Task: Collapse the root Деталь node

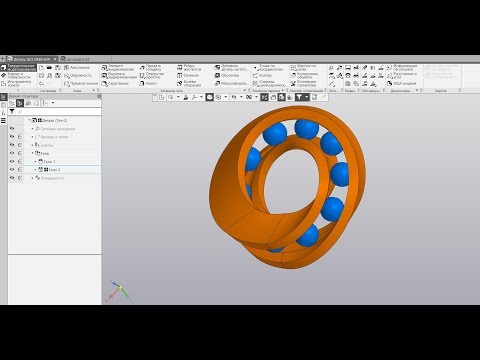Action: [x=29, y=120]
